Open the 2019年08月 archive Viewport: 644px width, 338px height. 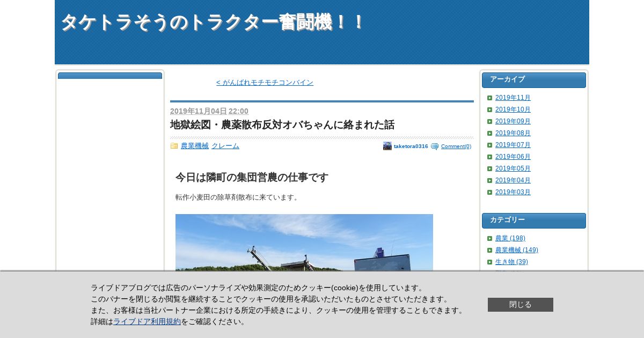[x=513, y=133]
